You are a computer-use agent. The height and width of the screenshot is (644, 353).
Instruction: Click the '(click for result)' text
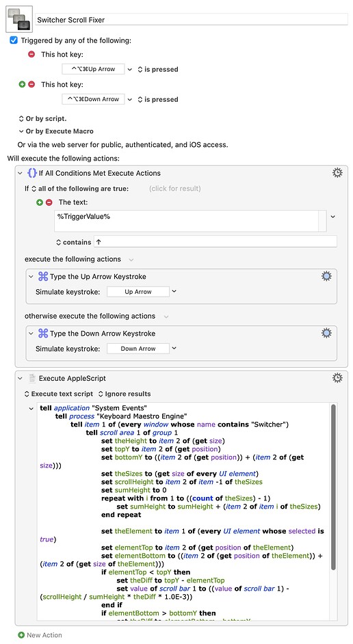tap(175, 189)
